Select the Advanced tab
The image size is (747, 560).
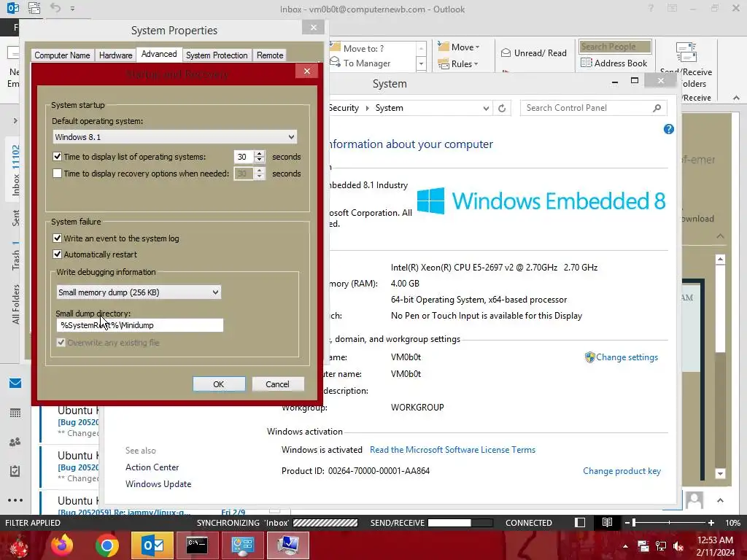[x=158, y=54]
